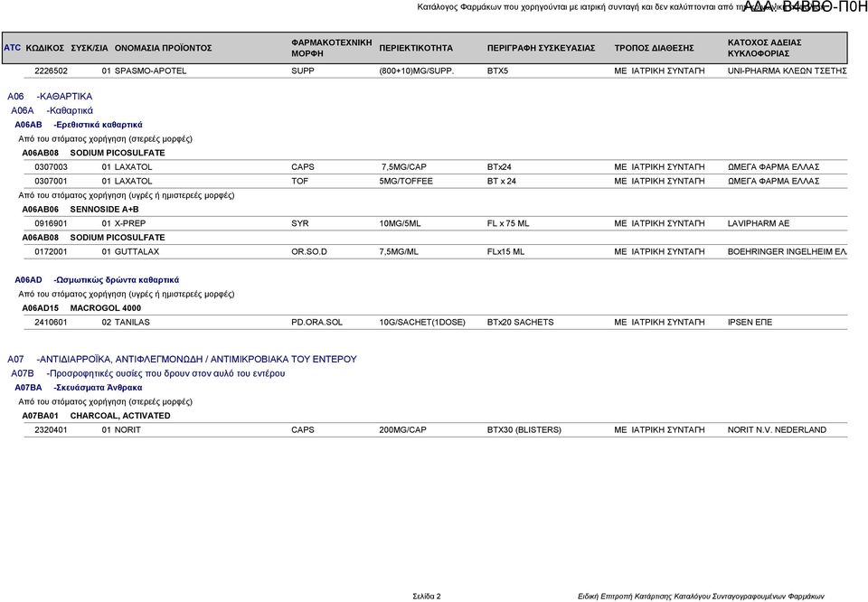
Task: Click LAXATOL in the CAPS row
Action: click(x=134, y=167)
